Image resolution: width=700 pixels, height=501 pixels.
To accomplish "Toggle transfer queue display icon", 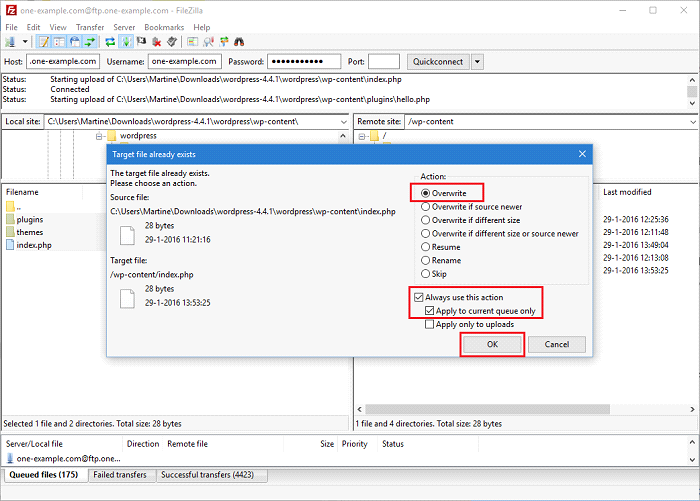I will click(90, 42).
